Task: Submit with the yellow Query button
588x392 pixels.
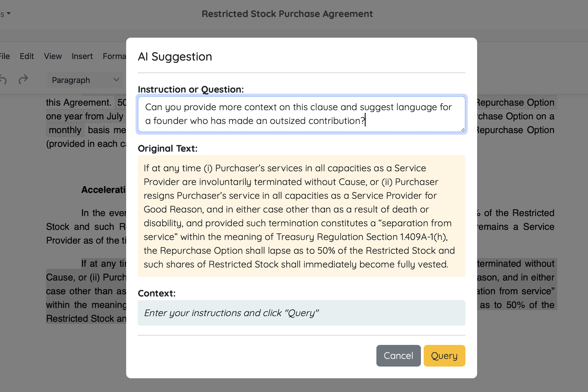Action: [x=444, y=356]
